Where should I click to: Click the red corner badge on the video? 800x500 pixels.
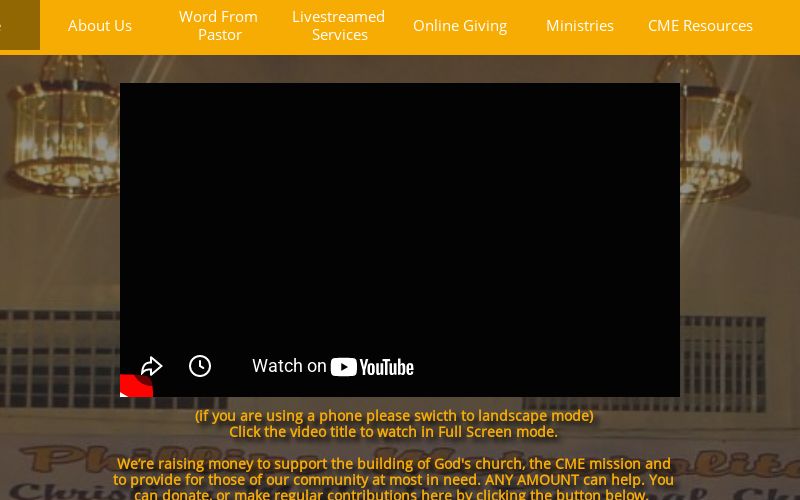pyautogui.click(x=134, y=386)
